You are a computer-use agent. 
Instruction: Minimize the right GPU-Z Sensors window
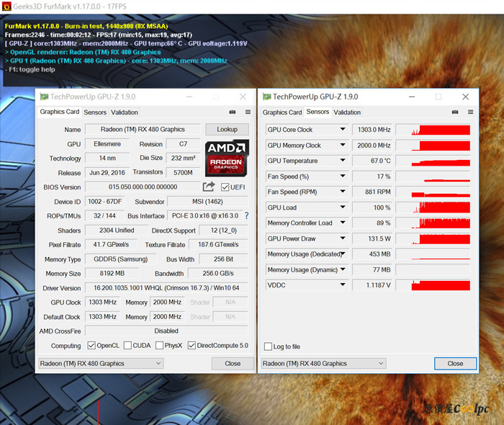(412, 97)
